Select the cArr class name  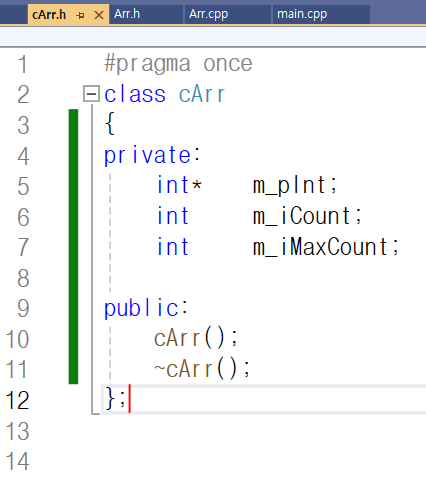tap(202, 94)
